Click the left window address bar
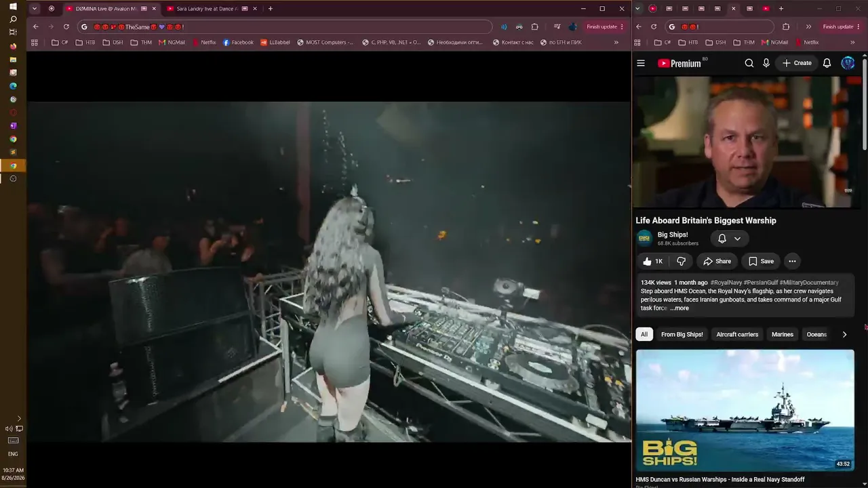This screenshot has height=488, width=868. [285, 26]
